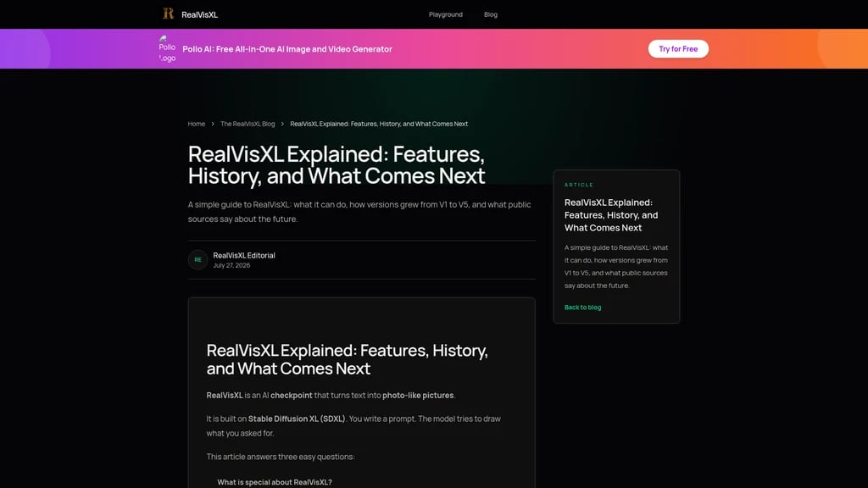This screenshot has height=488, width=868.
Task: Open The RealVisXL Blog breadcrumb link
Action: pyautogui.click(x=248, y=124)
